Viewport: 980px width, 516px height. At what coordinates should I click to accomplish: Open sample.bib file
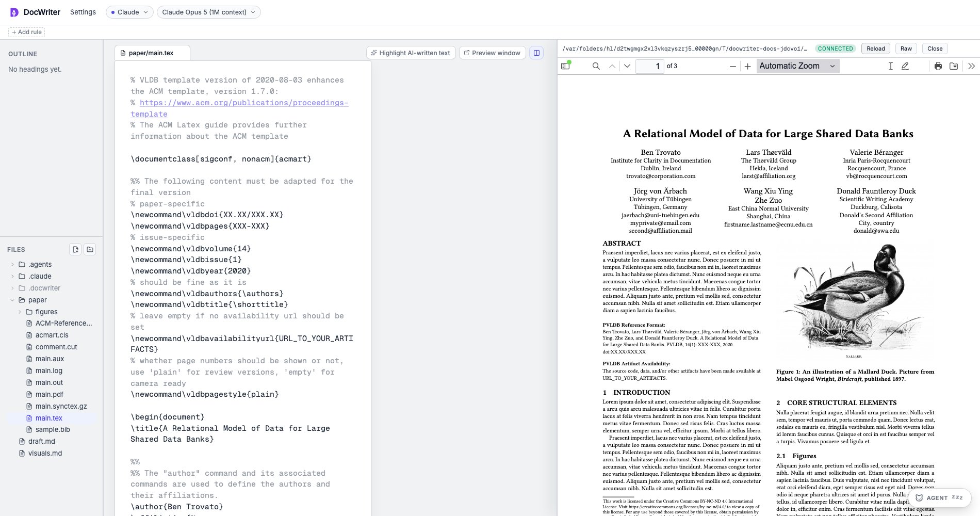(52, 429)
